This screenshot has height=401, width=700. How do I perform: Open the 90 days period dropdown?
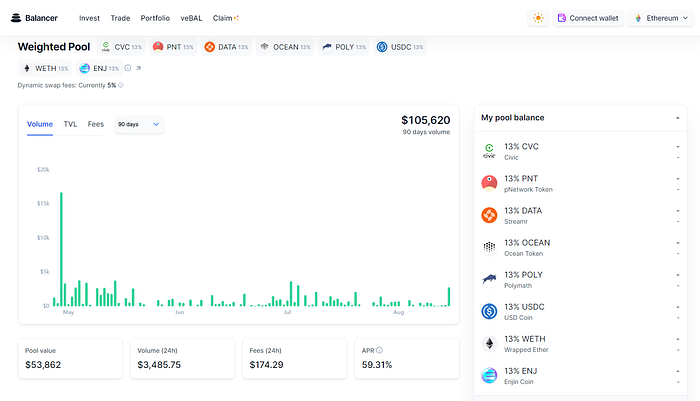coord(138,124)
